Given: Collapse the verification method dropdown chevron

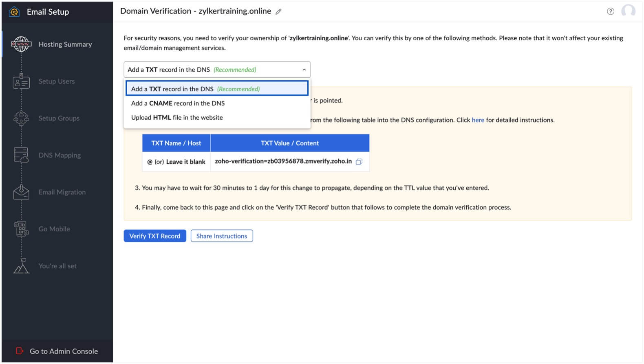Looking at the screenshot, I should coord(304,69).
